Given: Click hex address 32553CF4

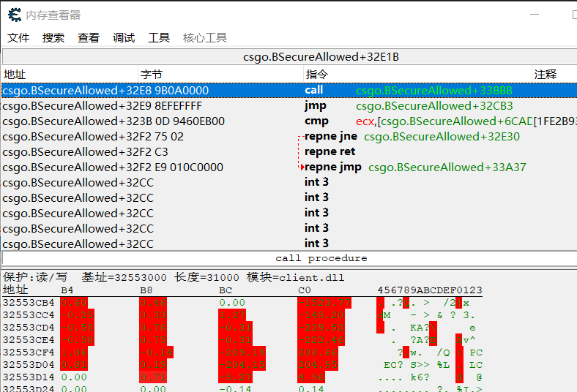Looking at the screenshot, I should coord(29,353).
